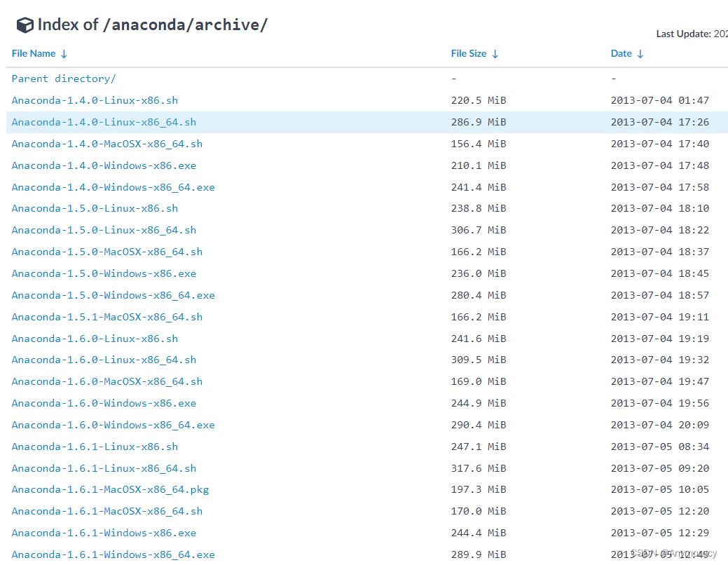The height and width of the screenshot is (565, 728).
Task: Select the 2013-07-05 10:05 date
Action: 660,489
